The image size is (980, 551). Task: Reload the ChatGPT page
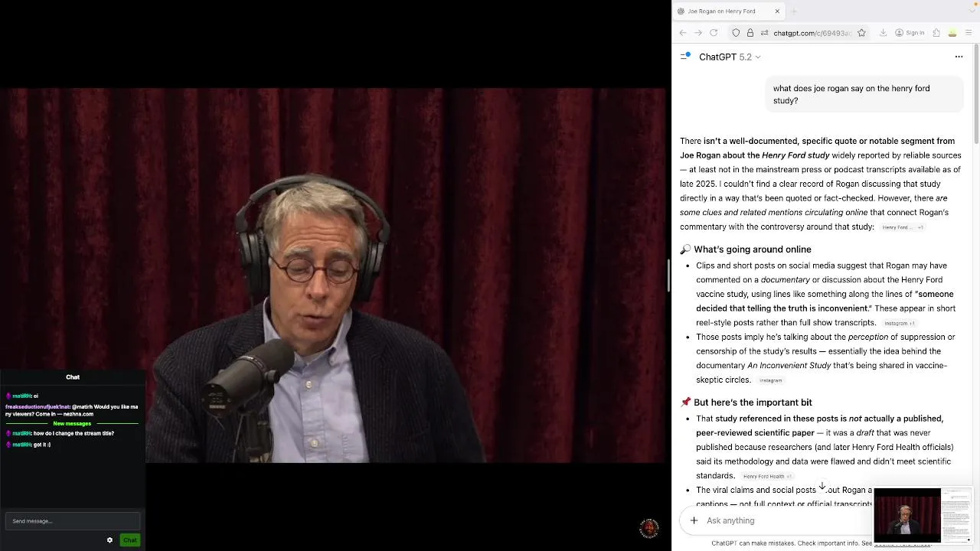pos(714,33)
